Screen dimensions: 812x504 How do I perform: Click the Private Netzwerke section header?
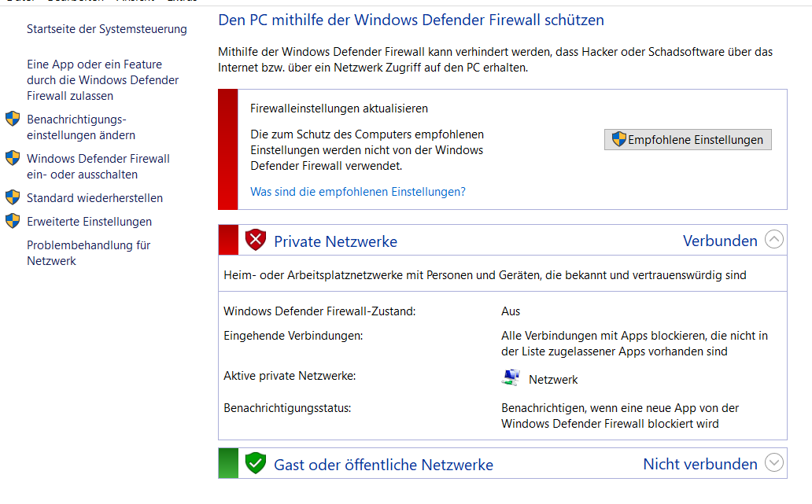[x=335, y=241]
